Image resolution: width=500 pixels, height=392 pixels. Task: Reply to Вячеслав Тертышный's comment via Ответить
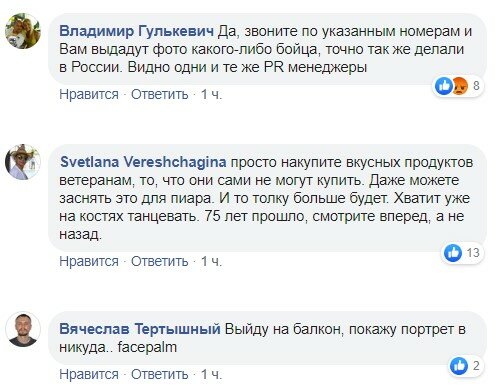pyautogui.click(x=160, y=374)
